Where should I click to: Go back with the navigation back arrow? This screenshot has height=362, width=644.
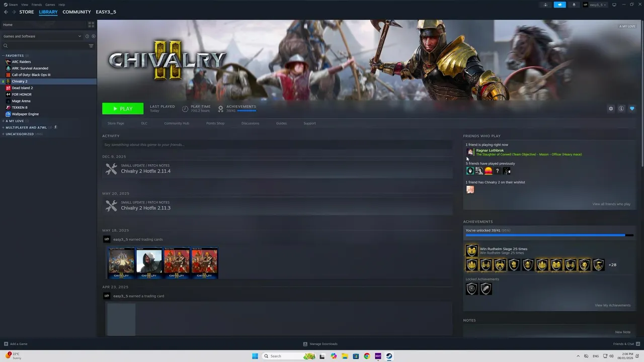coord(6,12)
